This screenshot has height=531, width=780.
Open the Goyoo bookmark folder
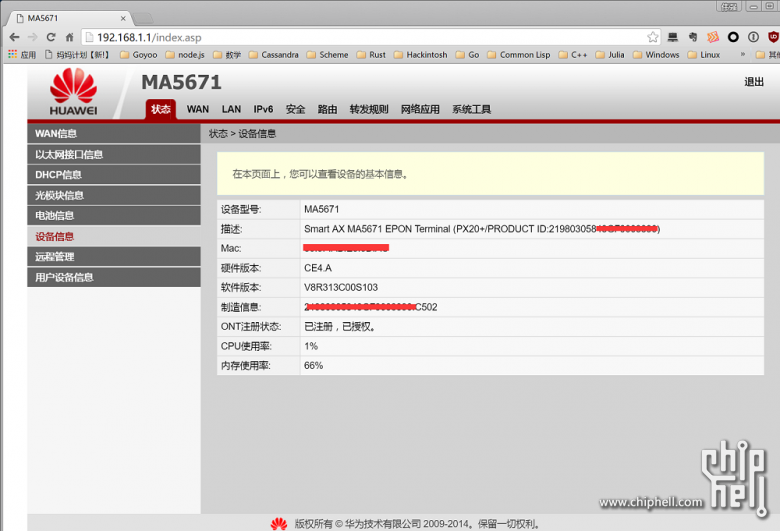coord(139,55)
